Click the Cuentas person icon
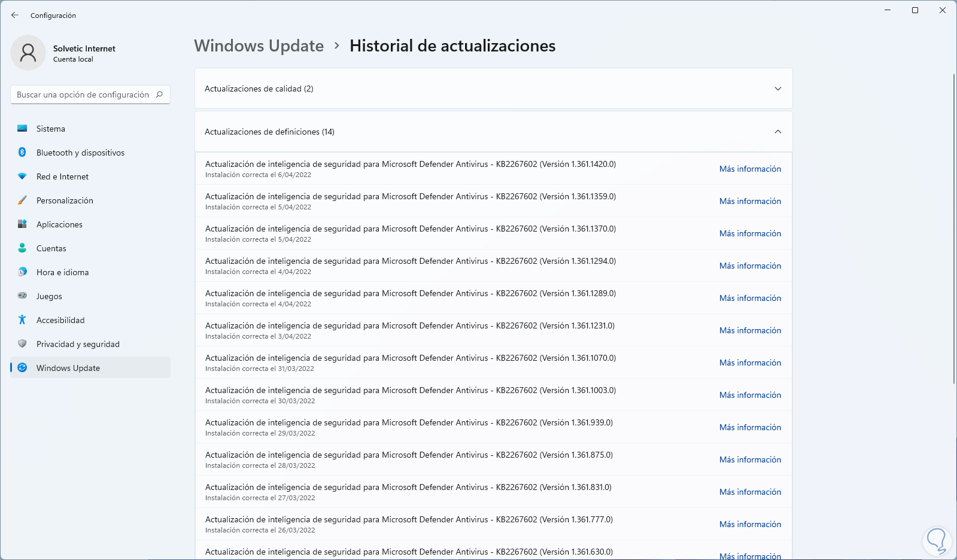Viewport: 957px width, 560px height. (22, 248)
